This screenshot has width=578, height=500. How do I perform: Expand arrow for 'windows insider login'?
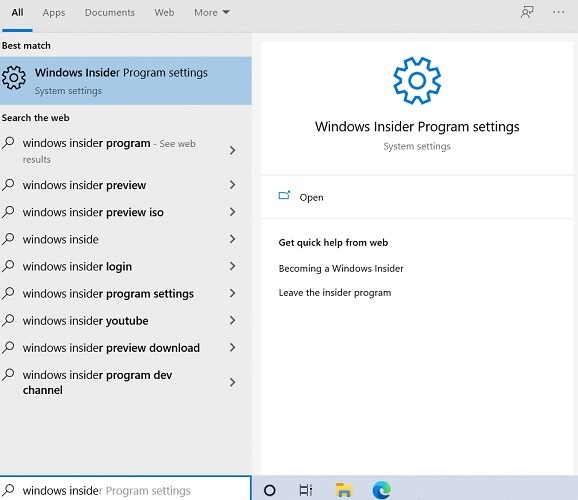click(x=232, y=266)
